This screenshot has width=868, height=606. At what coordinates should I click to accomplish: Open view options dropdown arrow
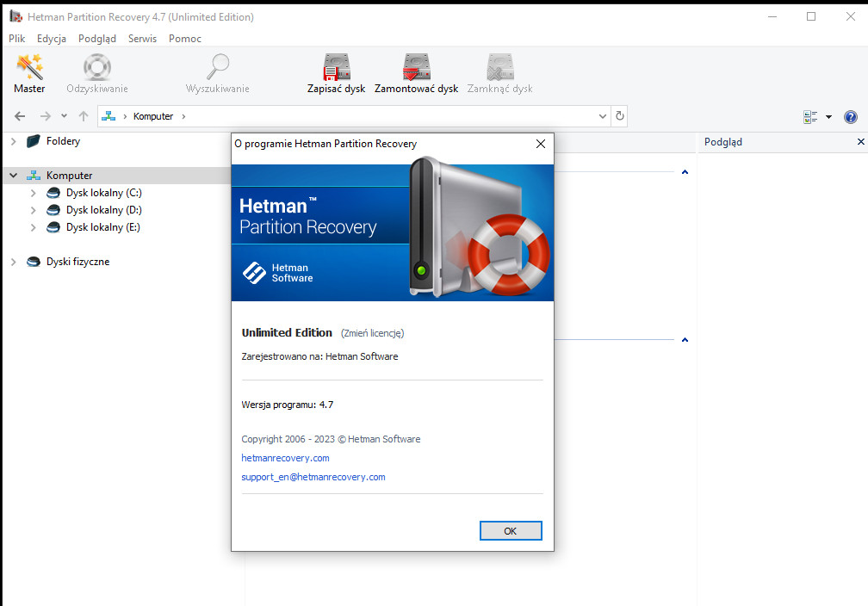(828, 117)
